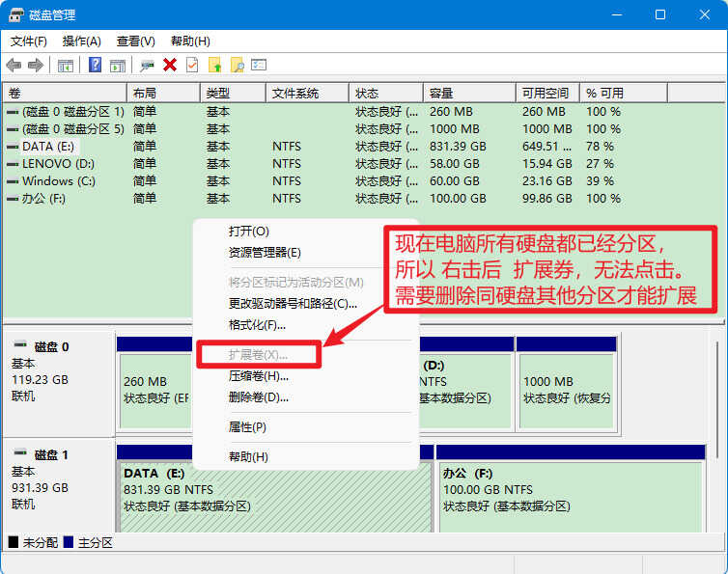Screen dimensions: 728x574
Task: Open the 文件(F) menu
Action: [29, 41]
